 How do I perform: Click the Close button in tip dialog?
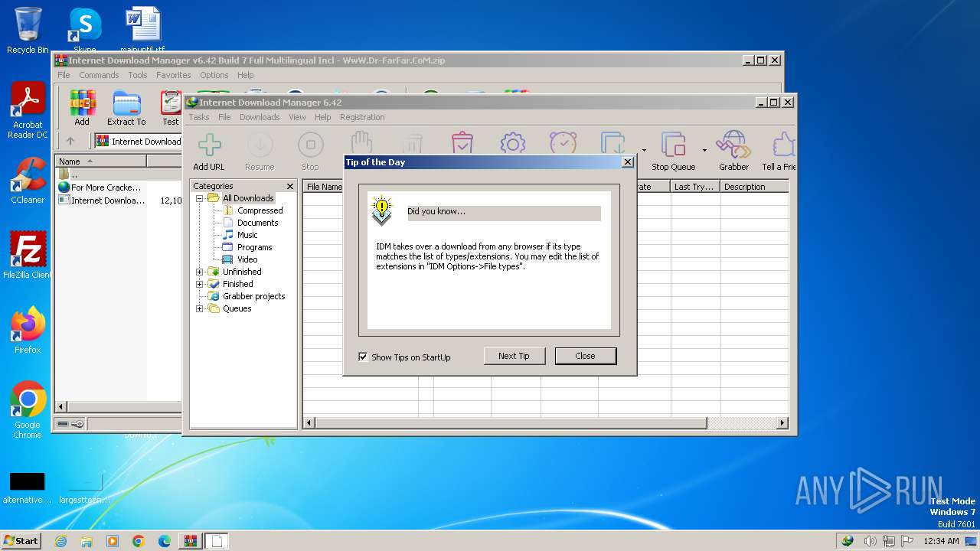[585, 356]
